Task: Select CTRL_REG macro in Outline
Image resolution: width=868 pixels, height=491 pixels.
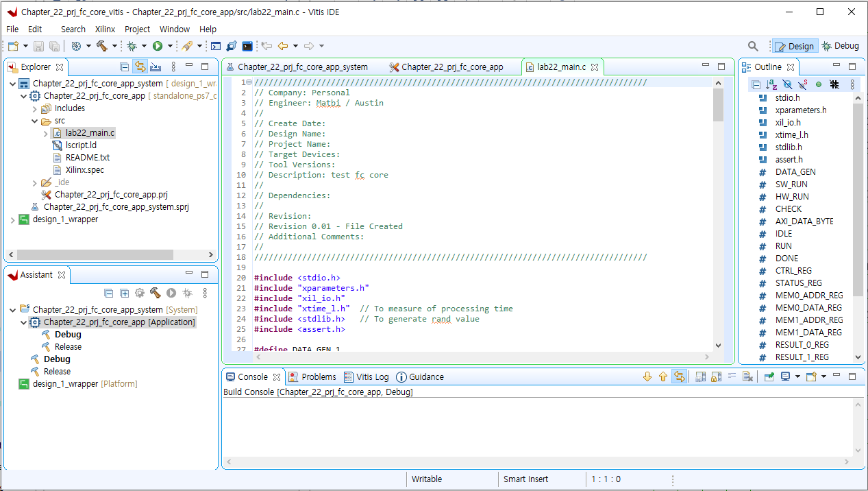Action: point(793,271)
